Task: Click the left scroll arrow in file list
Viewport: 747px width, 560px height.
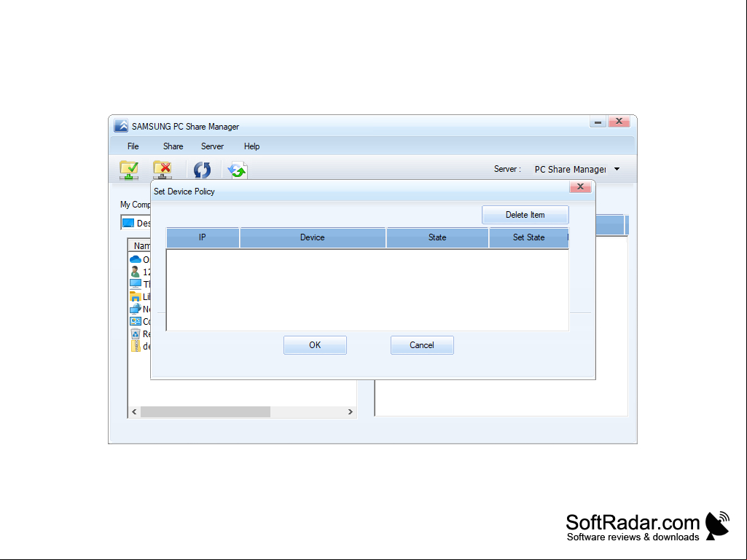Action: (134, 411)
